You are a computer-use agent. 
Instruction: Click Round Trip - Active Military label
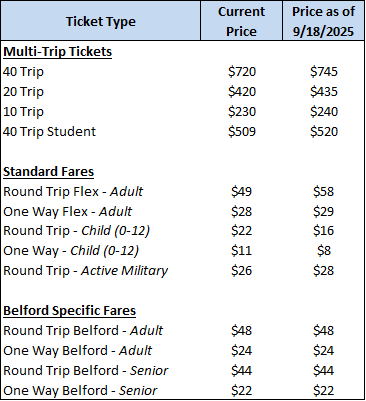click(x=86, y=271)
